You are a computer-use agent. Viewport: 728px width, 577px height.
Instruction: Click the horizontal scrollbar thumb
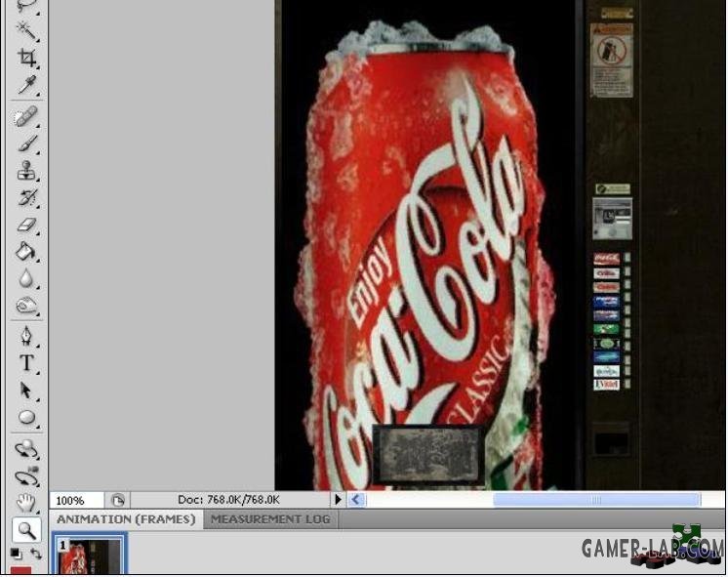click(x=596, y=500)
